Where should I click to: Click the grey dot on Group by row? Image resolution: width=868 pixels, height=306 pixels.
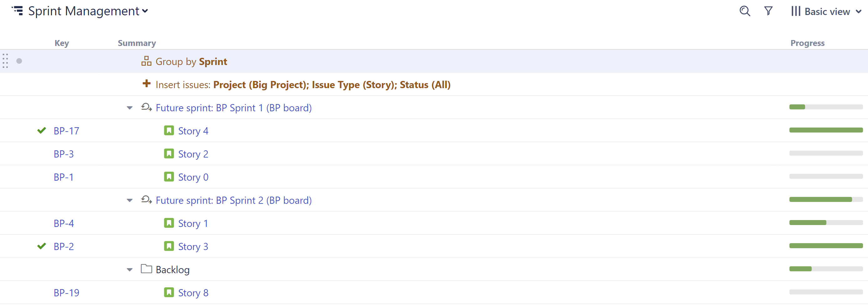pos(19,61)
